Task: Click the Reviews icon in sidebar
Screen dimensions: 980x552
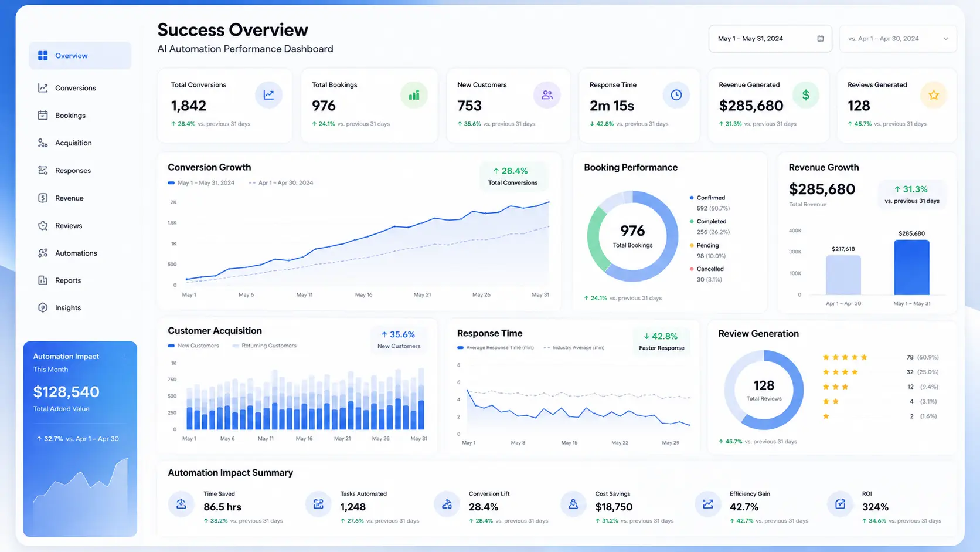Action: pyautogui.click(x=43, y=226)
